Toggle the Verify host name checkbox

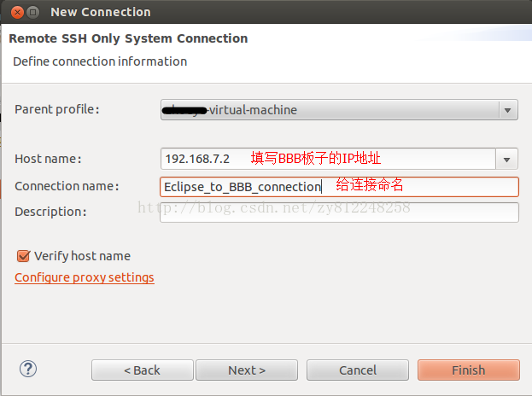22,255
